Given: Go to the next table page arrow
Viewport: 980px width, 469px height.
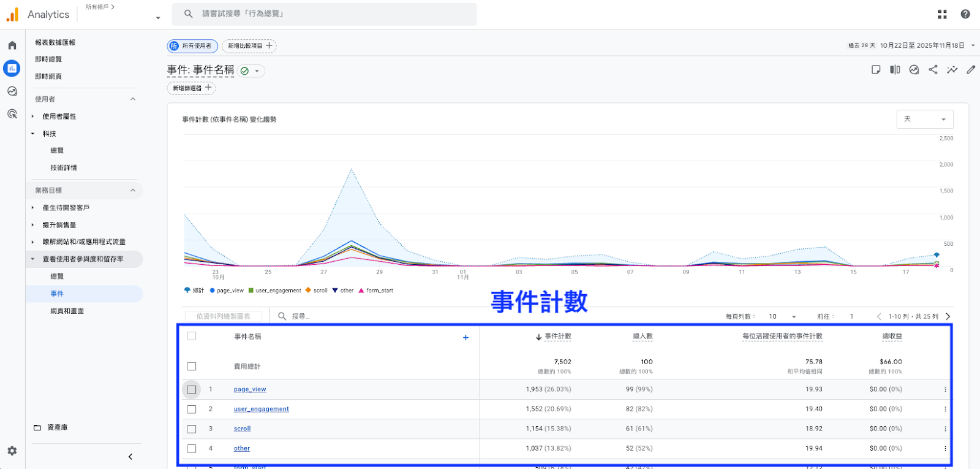Looking at the screenshot, I should pyautogui.click(x=948, y=316).
